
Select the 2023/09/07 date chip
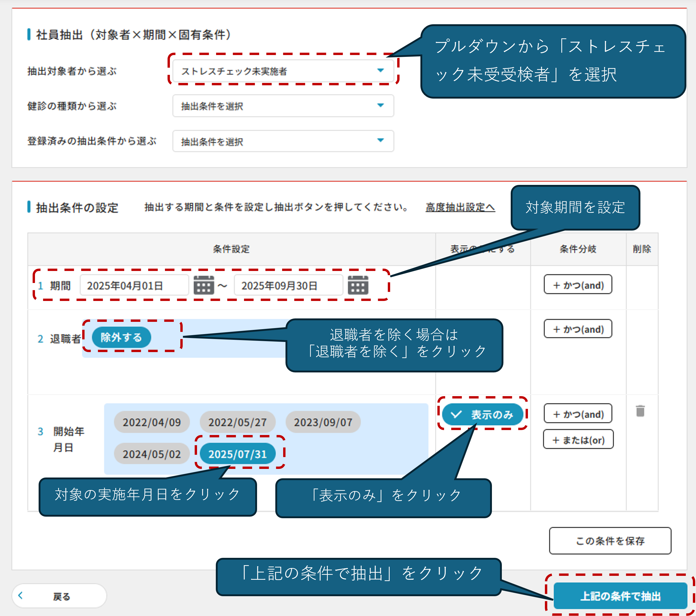[323, 422]
